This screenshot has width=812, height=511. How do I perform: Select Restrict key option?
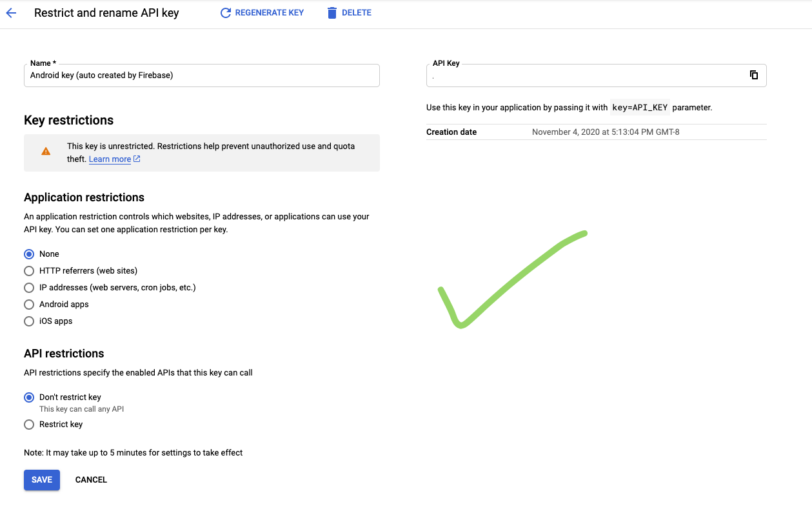pos(29,425)
